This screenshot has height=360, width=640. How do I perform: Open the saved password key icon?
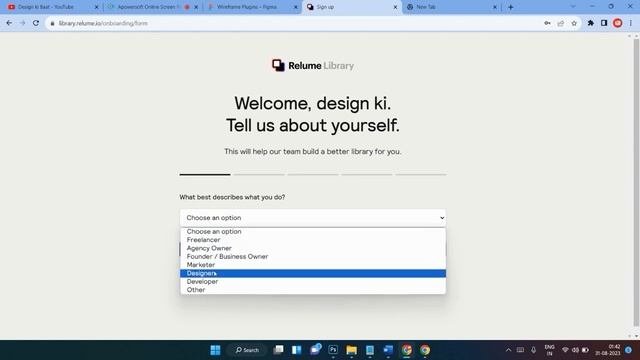click(547, 23)
